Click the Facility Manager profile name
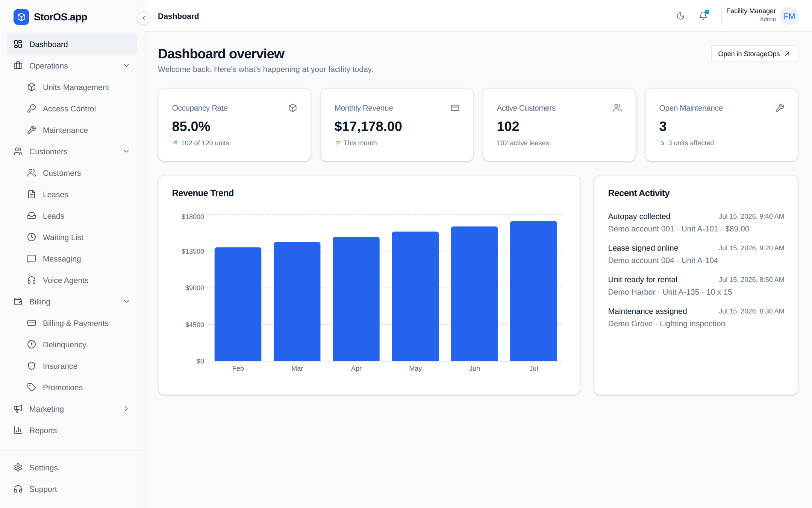This screenshot has height=508, width=812. (x=751, y=11)
